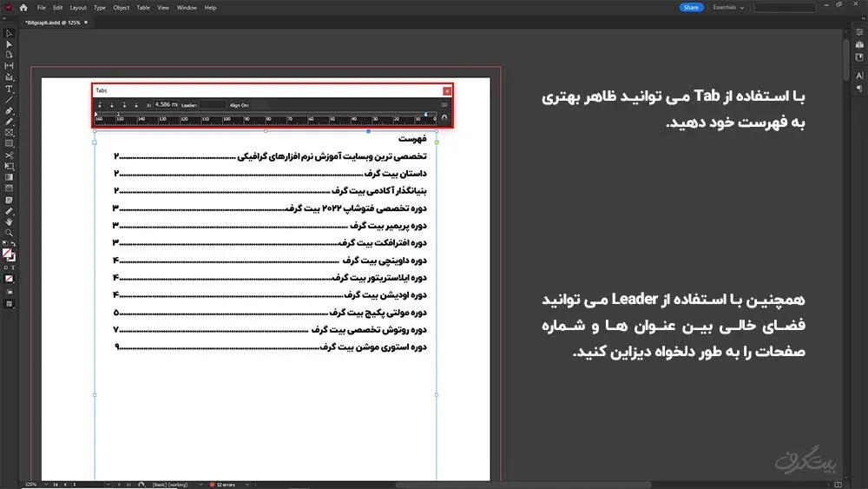
Task: Select the Rectangle tool
Action: pos(9,144)
